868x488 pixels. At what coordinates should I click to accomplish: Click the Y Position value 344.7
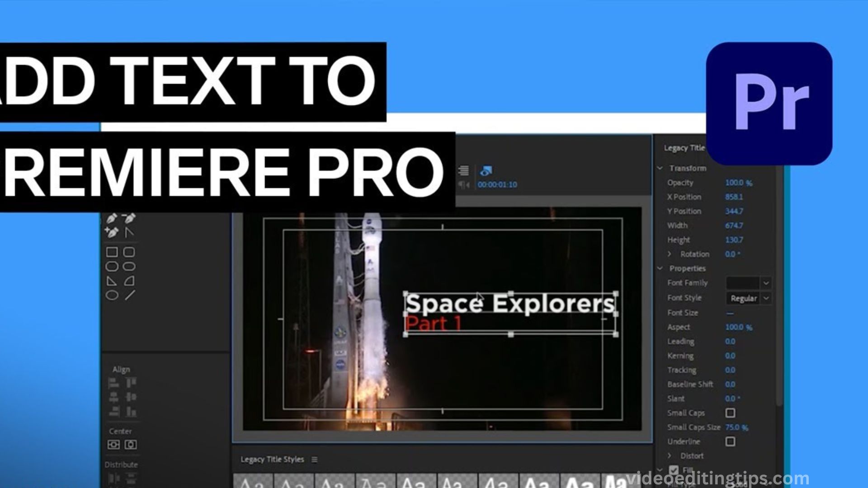[x=734, y=211]
